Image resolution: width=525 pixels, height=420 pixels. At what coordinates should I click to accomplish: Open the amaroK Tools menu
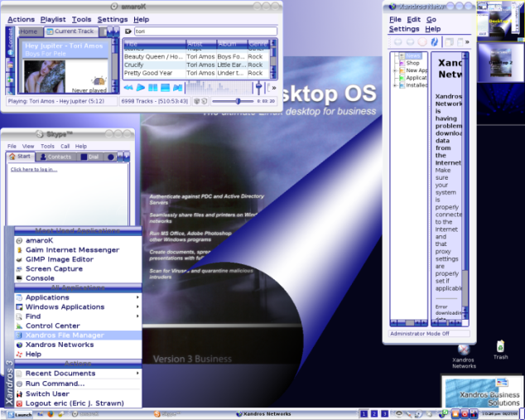[x=81, y=19]
